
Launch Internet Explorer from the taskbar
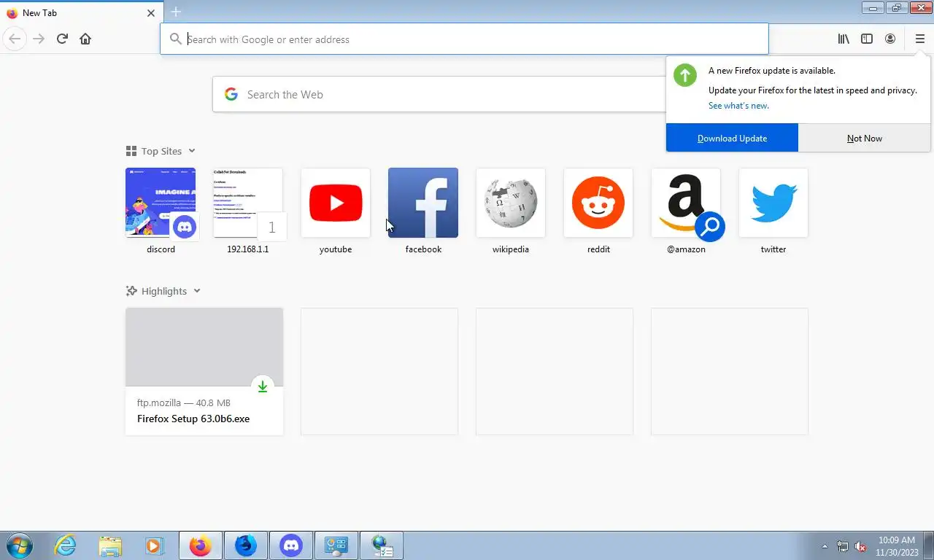tap(66, 545)
